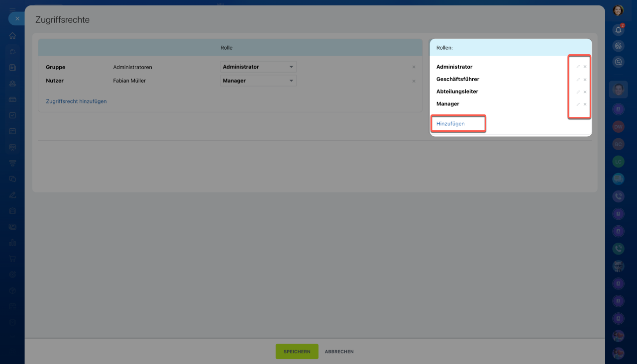Open the blue chat bubble in right bar

(x=619, y=178)
